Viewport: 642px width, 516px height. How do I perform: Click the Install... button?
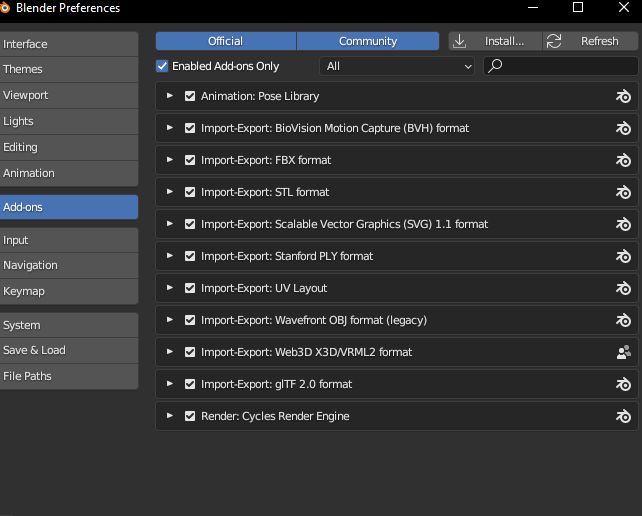[x=494, y=41]
